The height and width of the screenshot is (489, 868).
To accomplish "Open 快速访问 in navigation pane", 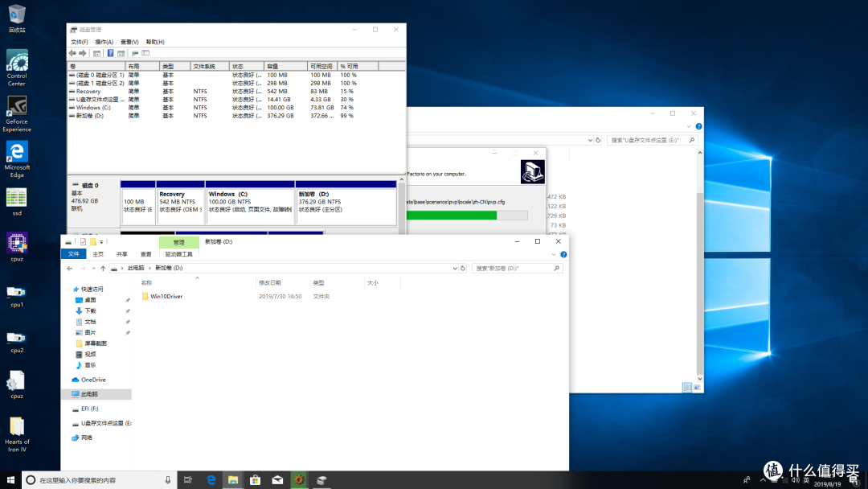I will [92, 289].
